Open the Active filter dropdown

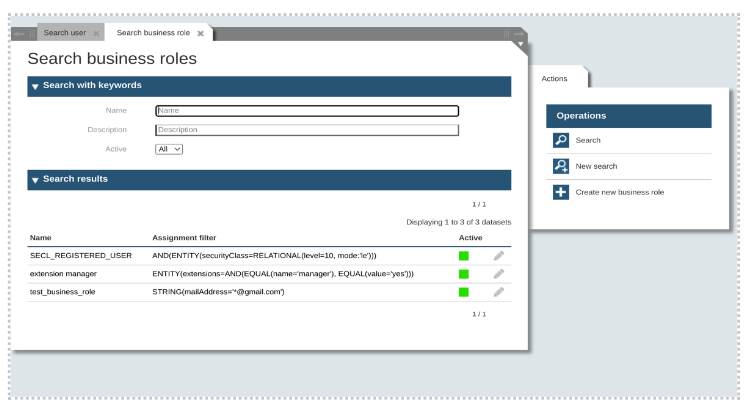tap(169, 149)
